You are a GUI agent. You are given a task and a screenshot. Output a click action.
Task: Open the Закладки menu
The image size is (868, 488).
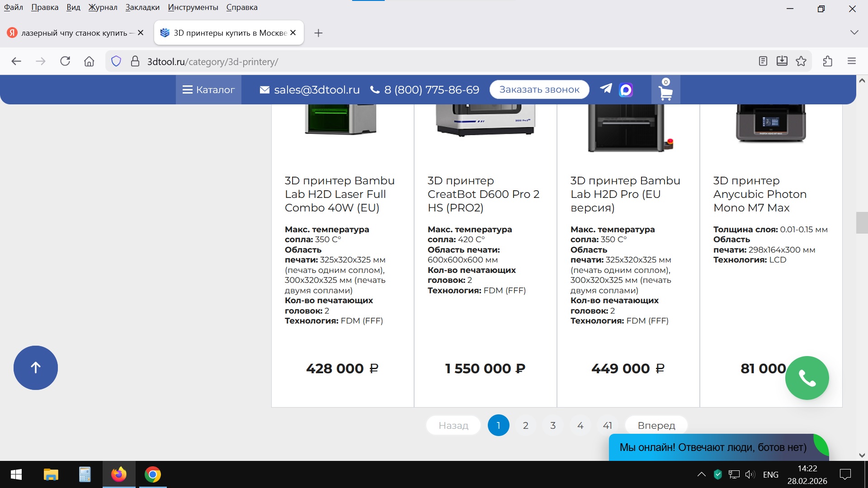pos(142,7)
